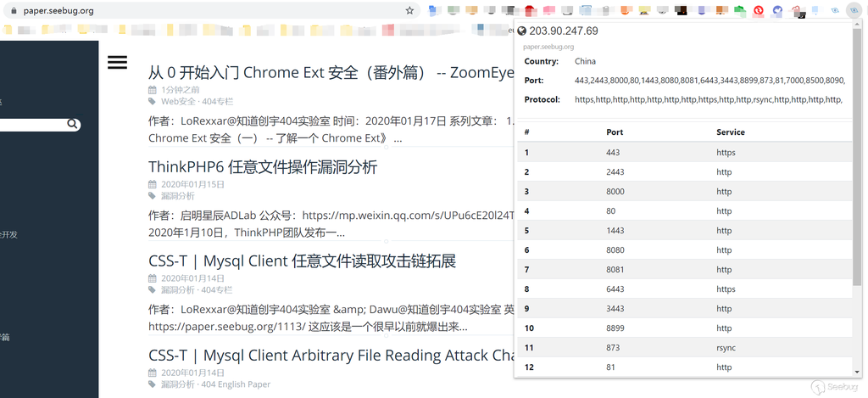This screenshot has height=398, width=868.
Task: Toggle the hamburger menu for the sidebar
Action: [117, 62]
